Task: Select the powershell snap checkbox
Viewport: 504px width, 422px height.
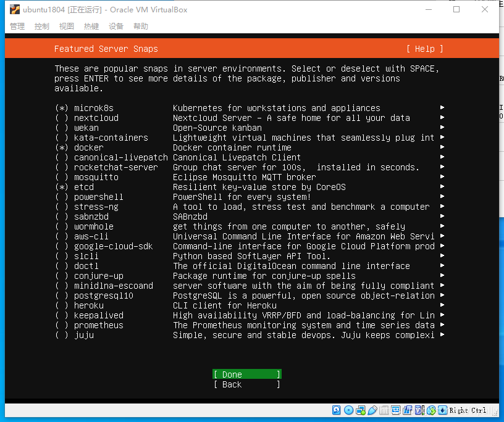Action: click(62, 197)
